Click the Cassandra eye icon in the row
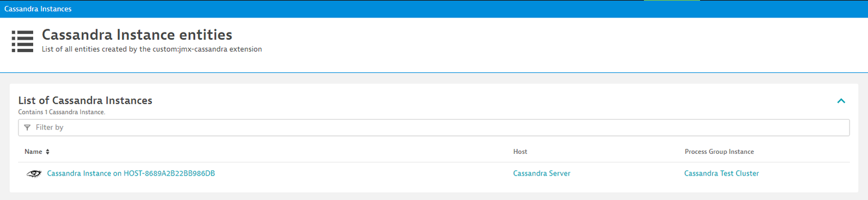Screen dimensions: 868x200 pyautogui.click(x=34, y=173)
